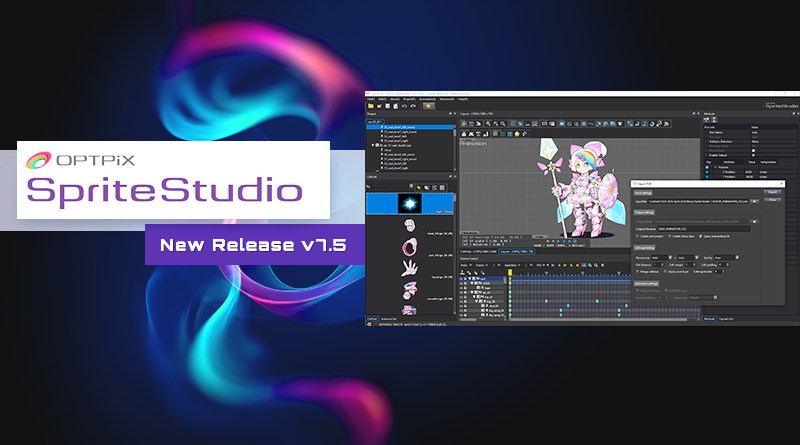Click the Redo arrow icon
800x445 pixels.
(x=413, y=106)
